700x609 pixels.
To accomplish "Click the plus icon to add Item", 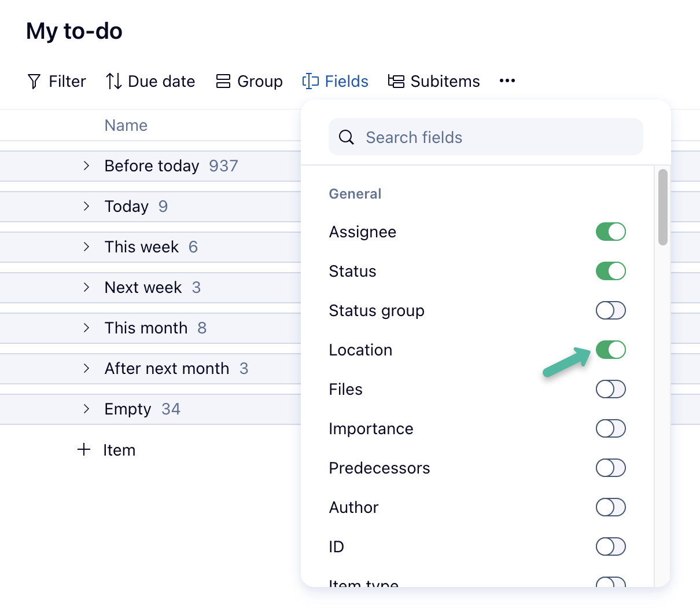I will pyautogui.click(x=84, y=450).
